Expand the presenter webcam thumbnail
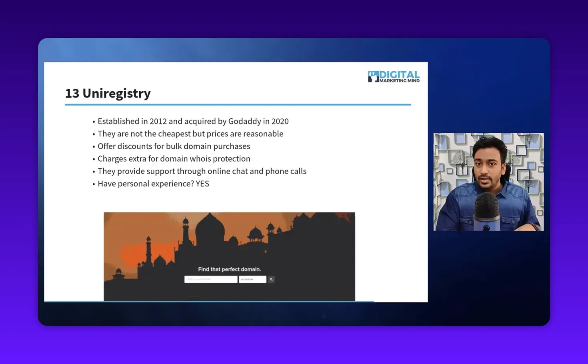 [488, 182]
